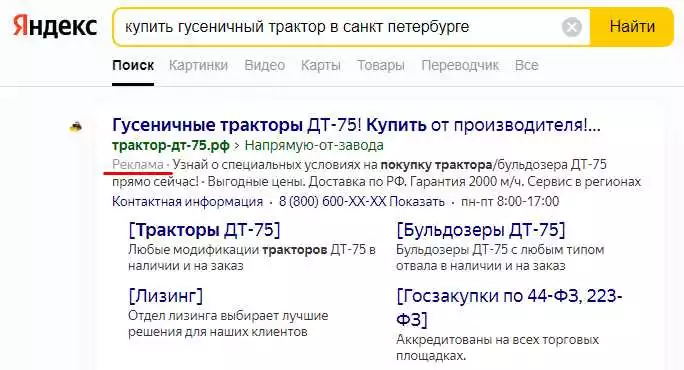Switch to the Переводчик tab
The width and height of the screenshot is (684, 370).
coord(460,65)
